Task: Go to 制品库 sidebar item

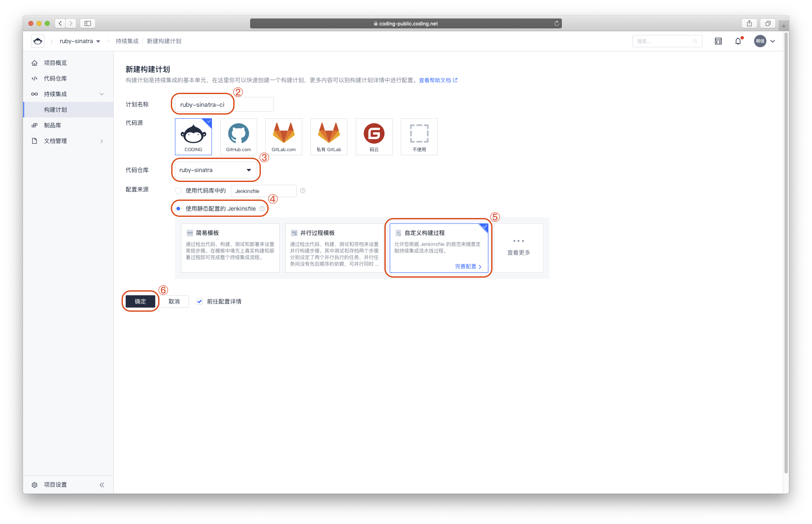Action: click(53, 125)
